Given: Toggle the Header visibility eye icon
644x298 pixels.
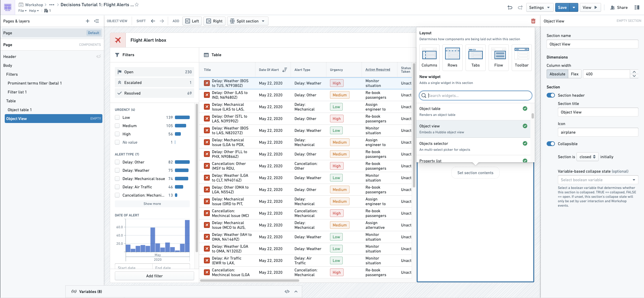Looking at the screenshot, I should tap(99, 56).
